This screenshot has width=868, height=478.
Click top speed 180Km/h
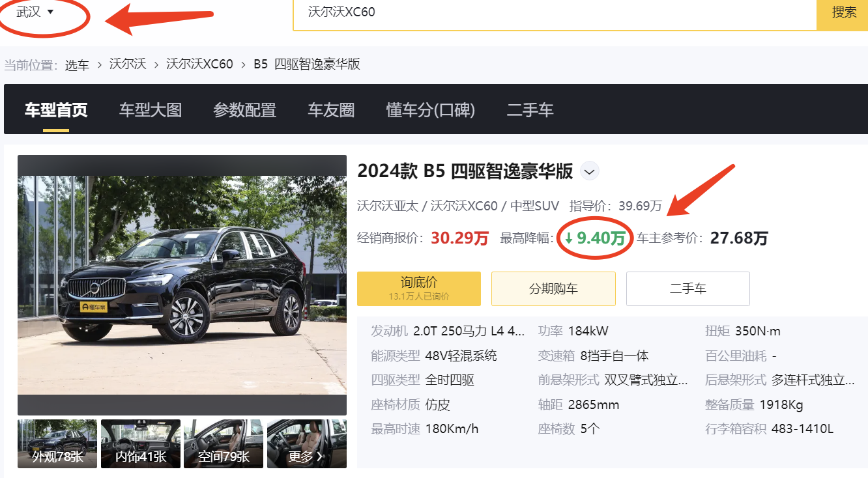tap(452, 429)
